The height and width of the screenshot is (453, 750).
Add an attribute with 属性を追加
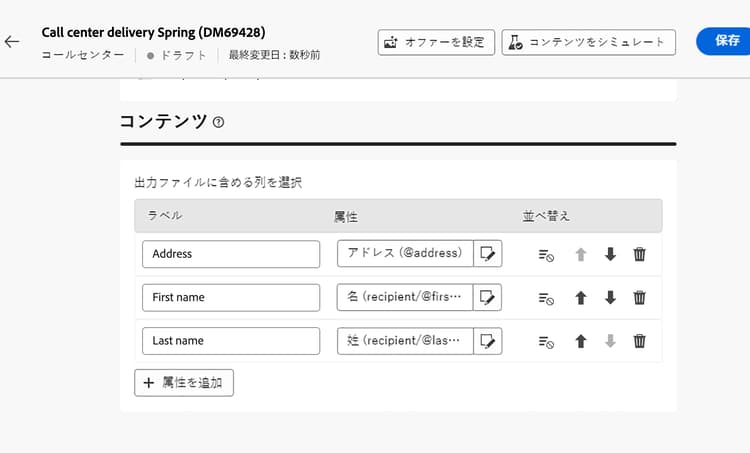pos(184,383)
